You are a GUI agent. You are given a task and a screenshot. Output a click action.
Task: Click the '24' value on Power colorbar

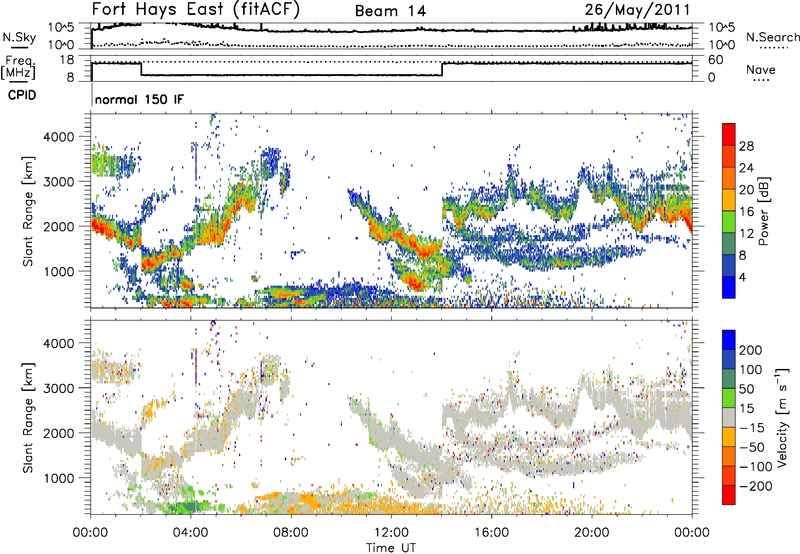(746, 168)
